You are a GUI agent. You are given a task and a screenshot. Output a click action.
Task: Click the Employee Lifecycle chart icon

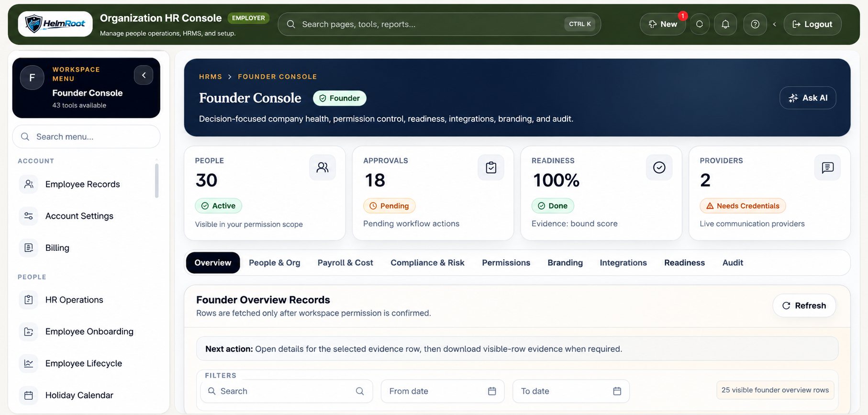pyautogui.click(x=29, y=363)
